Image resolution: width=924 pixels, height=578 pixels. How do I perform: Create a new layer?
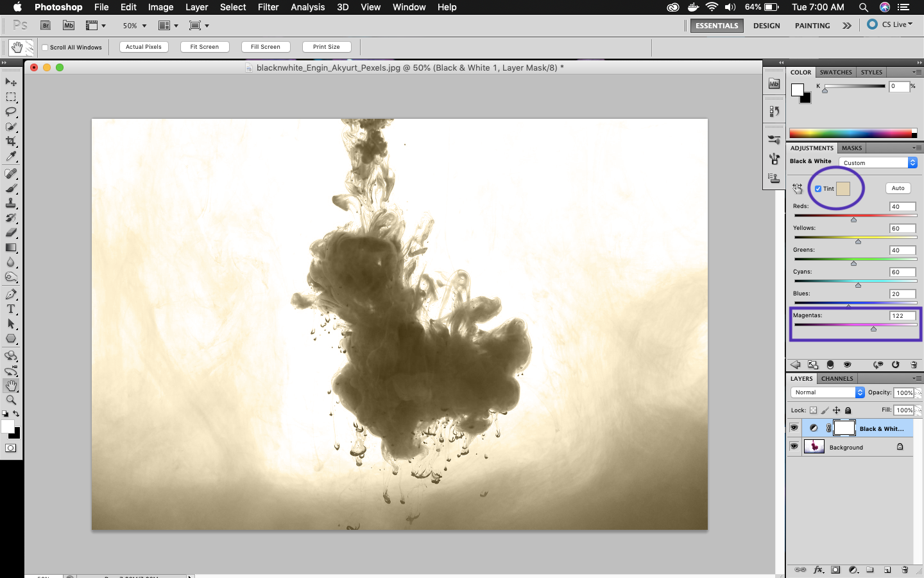[x=887, y=570]
